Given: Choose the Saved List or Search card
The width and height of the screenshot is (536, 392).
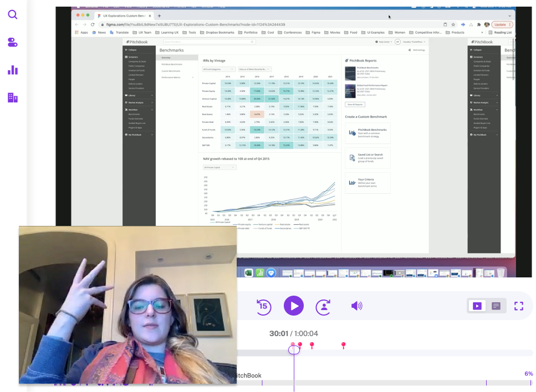Looking at the screenshot, I should 367,158.
